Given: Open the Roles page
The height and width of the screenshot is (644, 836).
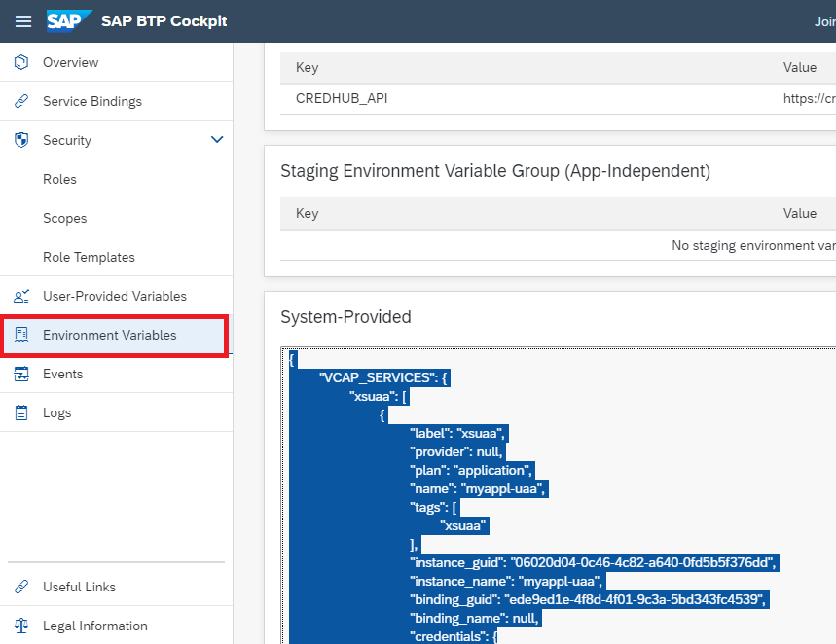Looking at the screenshot, I should pos(59,179).
